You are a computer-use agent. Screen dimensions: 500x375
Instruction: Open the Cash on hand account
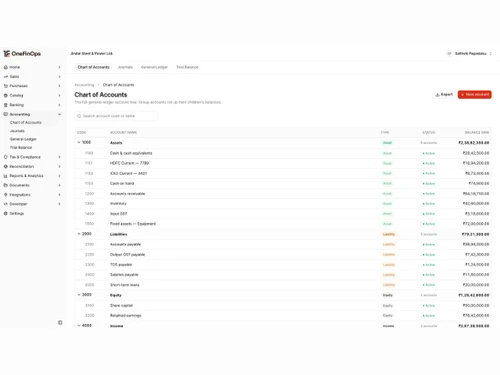[283, 184]
